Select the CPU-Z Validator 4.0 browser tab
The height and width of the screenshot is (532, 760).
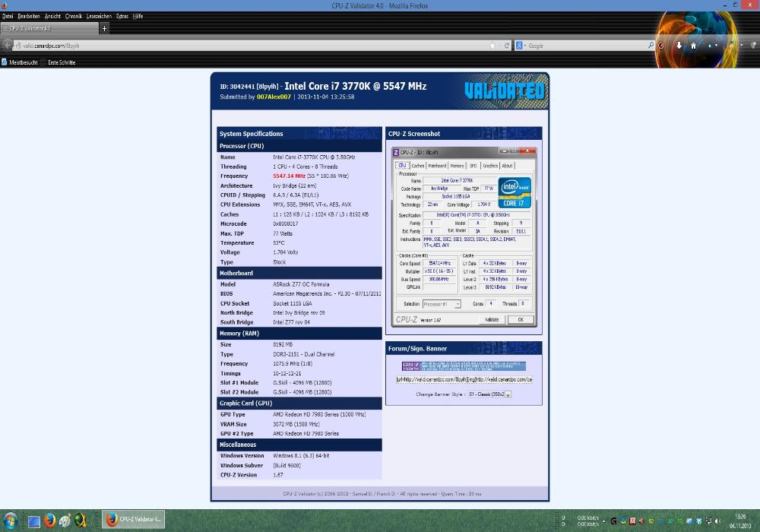pos(49,29)
